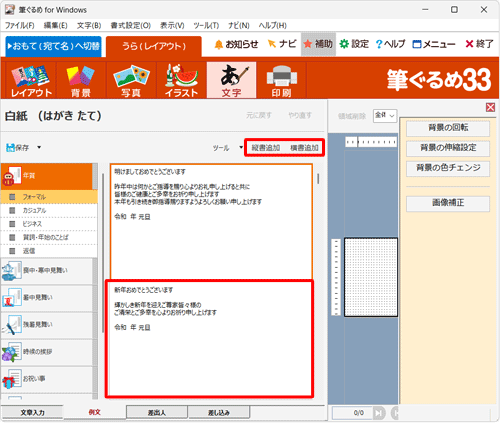This screenshot has width=500, height=425.
Task: Open the 写真 photo tool
Action: 131,80
